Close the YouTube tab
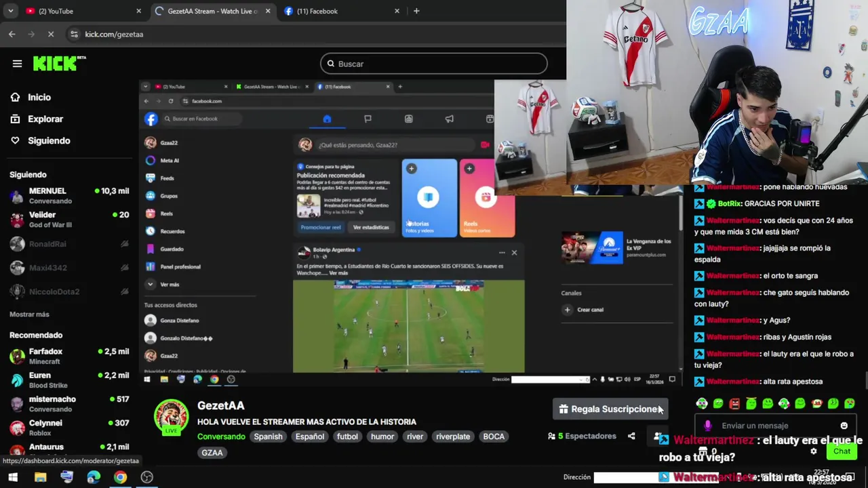The image size is (868, 488). [138, 11]
